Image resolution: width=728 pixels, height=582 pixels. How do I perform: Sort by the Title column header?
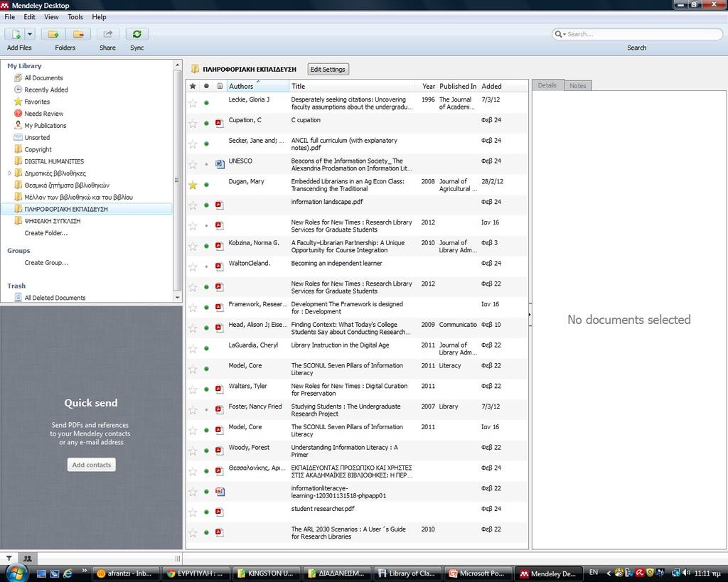pyautogui.click(x=351, y=86)
